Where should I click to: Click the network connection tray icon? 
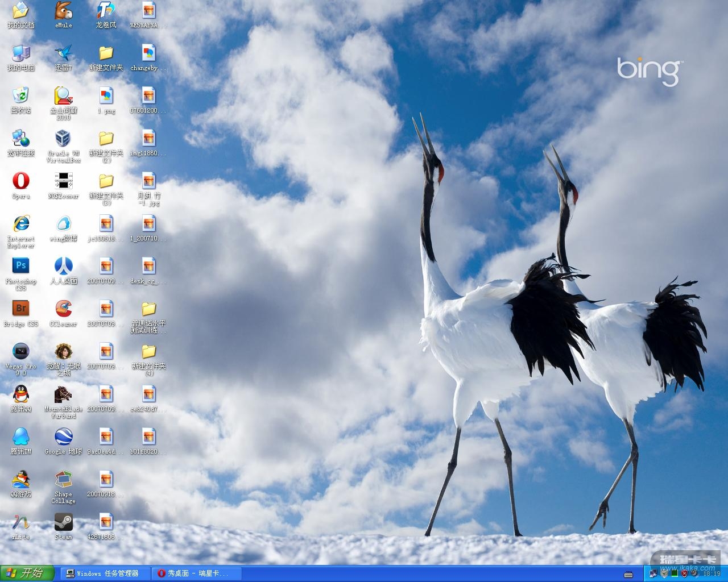(x=653, y=573)
